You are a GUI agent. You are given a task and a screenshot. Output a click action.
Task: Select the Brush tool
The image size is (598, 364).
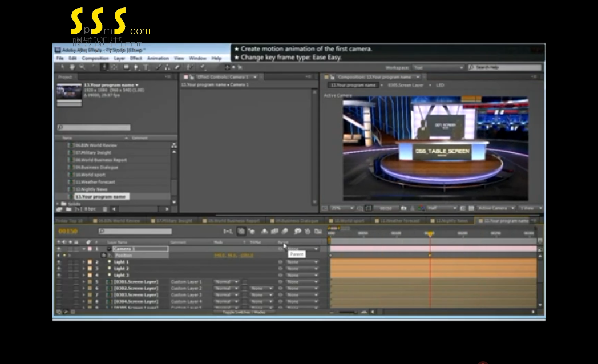coord(158,67)
